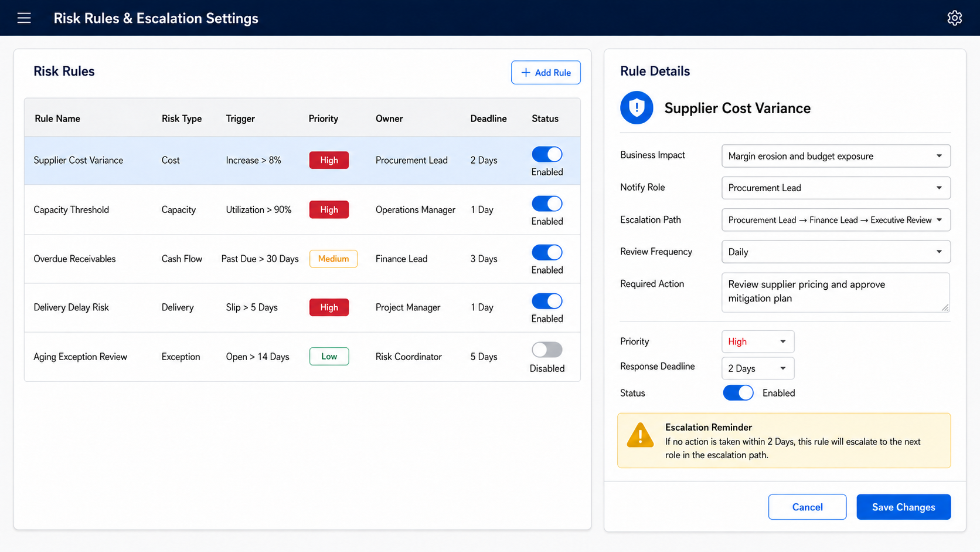
Task: Sort by the Deadline column header
Action: [488, 118]
